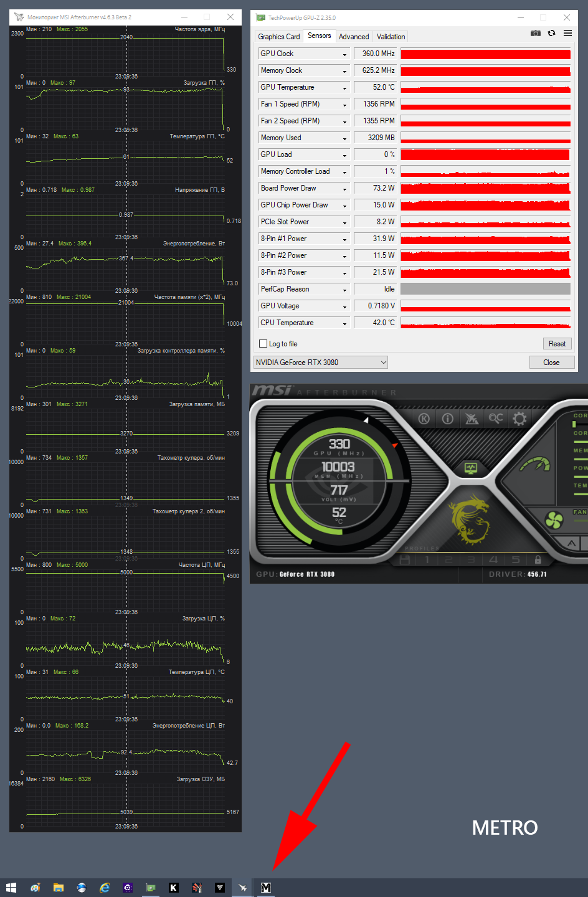Image resolution: width=588 pixels, height=897 pixels.
Task: Click Afterburner hardware monitor icon
Action: 471,468
